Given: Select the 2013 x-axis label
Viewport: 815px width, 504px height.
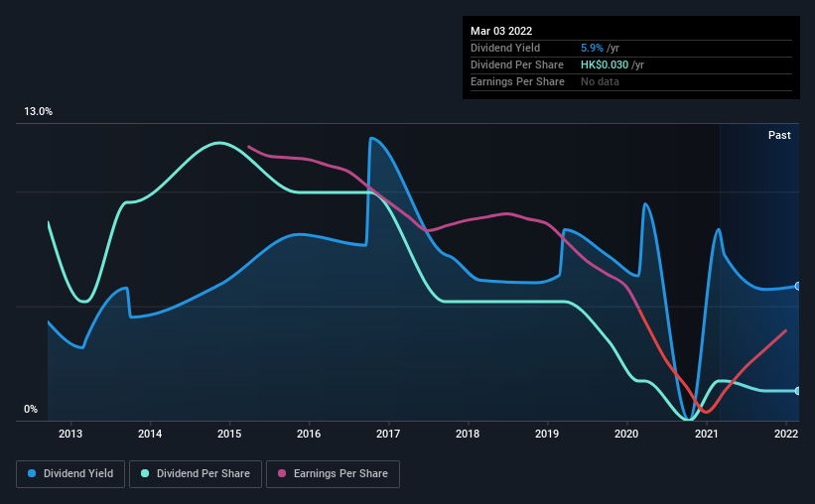Looking at the screenshot, I should [x=70, y=434].
